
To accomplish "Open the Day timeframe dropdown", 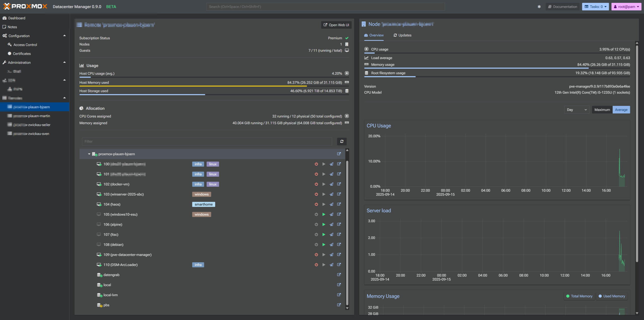I will (x=577, y=110).
